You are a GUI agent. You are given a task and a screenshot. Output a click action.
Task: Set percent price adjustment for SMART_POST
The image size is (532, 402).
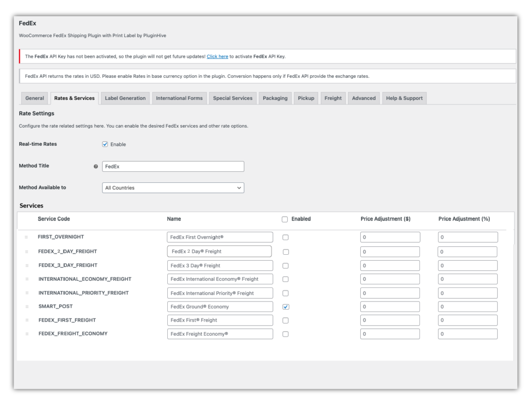(x=468, y=307)
